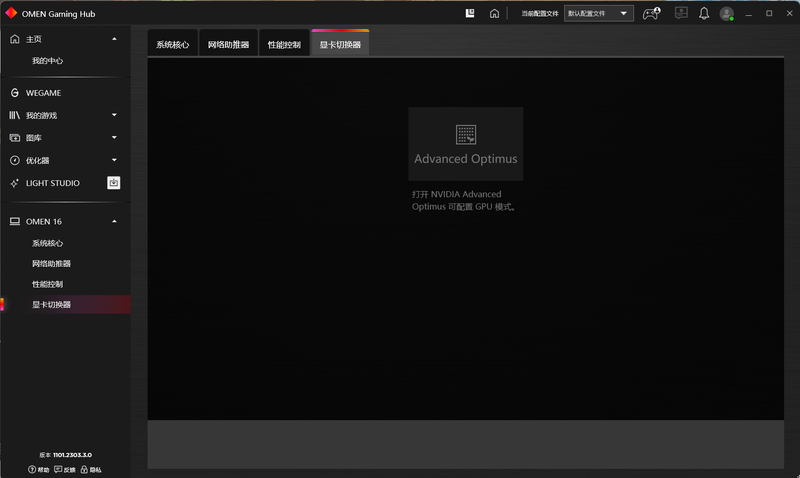Screen dimensions: 800x478
Task: Click the OMEN 16 laptop icon
Action: pyautogui.click(x=15, y=221)
